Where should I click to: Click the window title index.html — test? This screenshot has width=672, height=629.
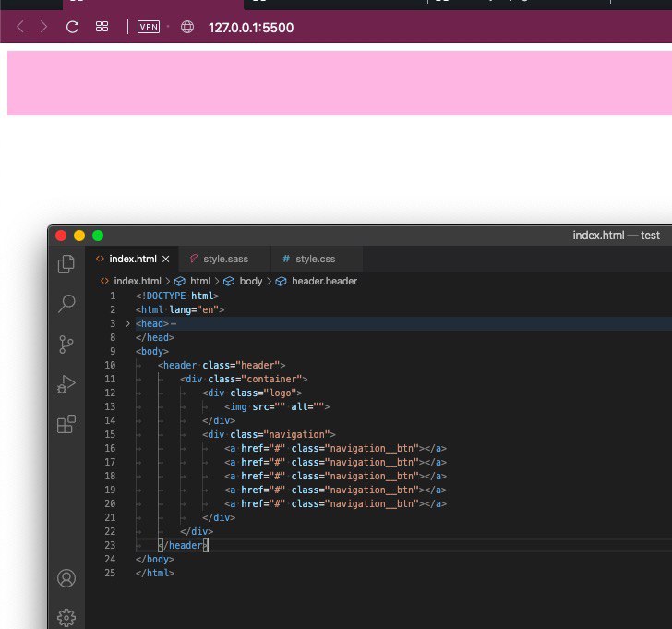pyautogui.click(x=616, y=236)
